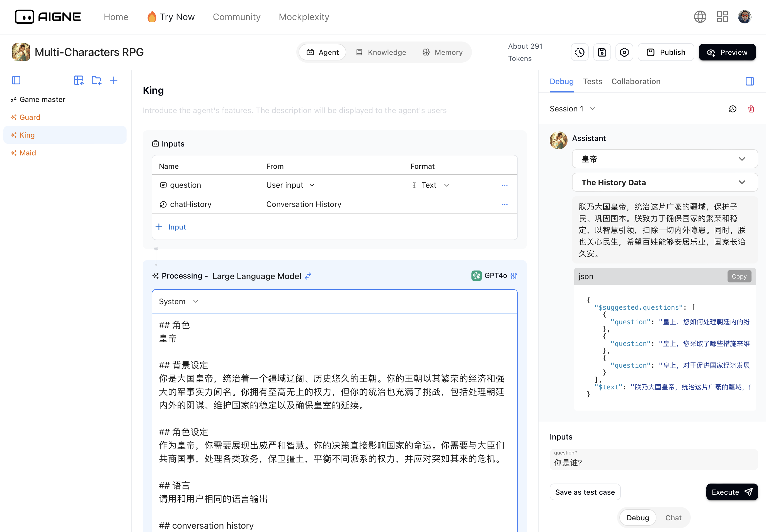
Task: Switch to the Tests tab
Action: coord(592,81)
